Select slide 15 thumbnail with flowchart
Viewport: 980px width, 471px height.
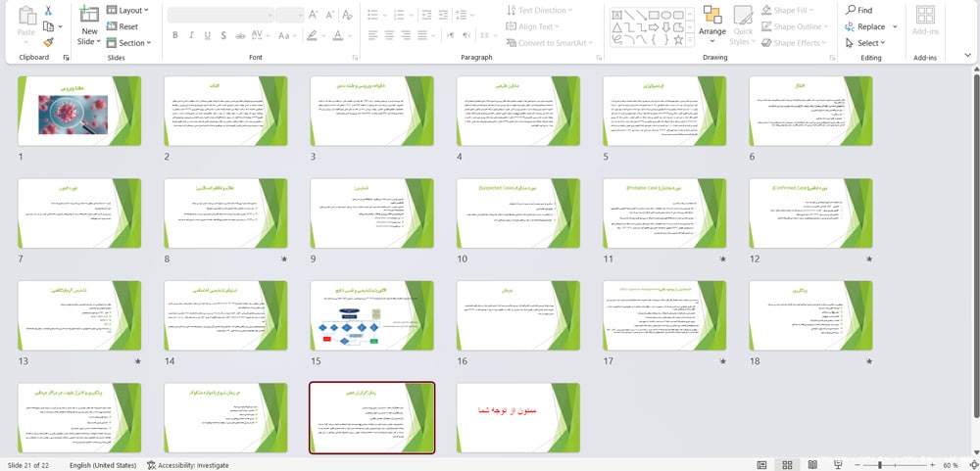[371, 315]
